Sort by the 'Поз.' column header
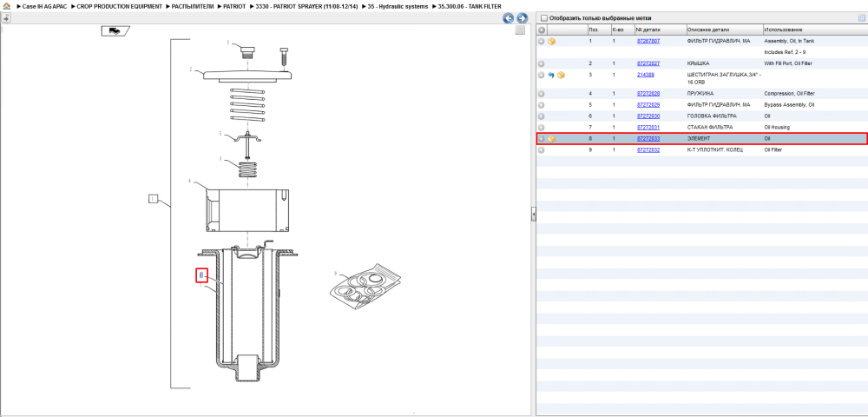Image resolution: width=868 pixels, height=417 pixels. 598,30
